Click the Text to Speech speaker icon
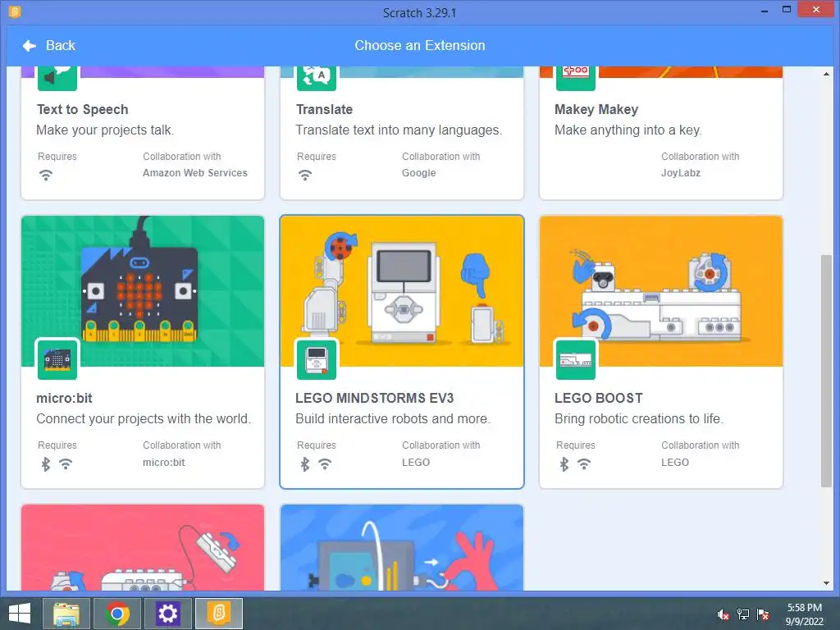The height and width of the screenshot is (630, 840). click(x=57, y=77)
